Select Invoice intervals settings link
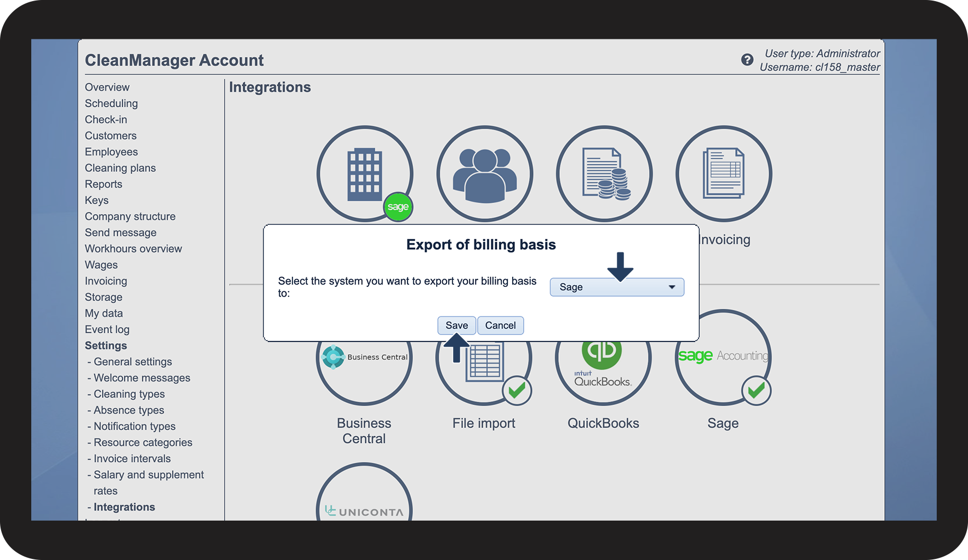Screen dimensions: 968x560 pyautogui.click(x=132, y=459)
